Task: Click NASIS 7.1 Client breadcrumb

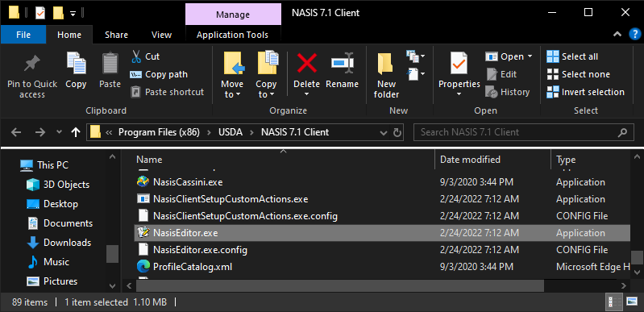Action: tap(295, 132)
